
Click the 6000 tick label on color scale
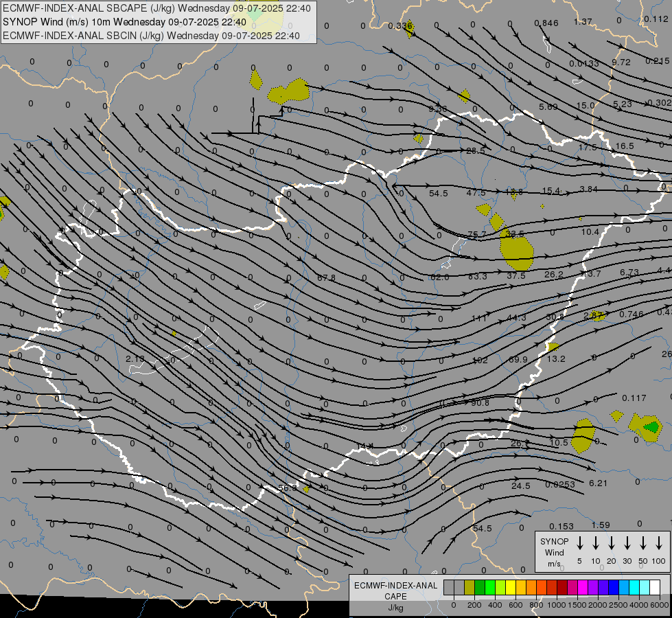[660, 605]
